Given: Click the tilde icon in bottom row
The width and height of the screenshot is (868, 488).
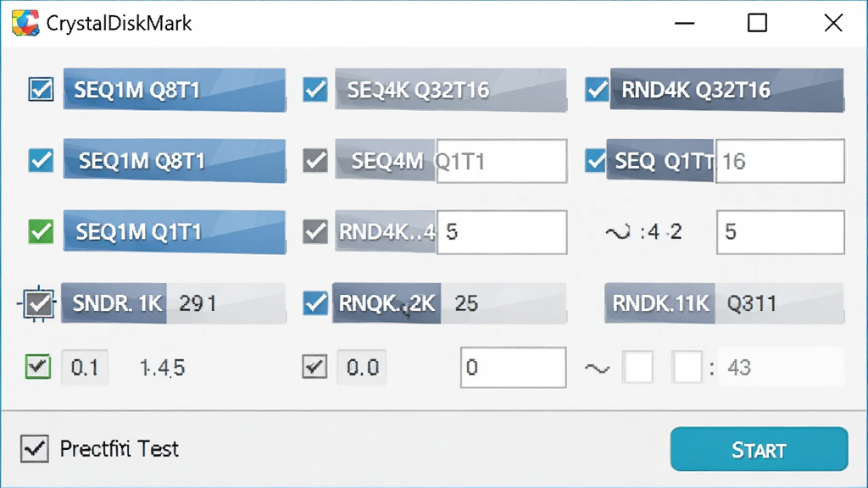Looking at the screenshot, I should pyautogui.click(x=598, y=368).
